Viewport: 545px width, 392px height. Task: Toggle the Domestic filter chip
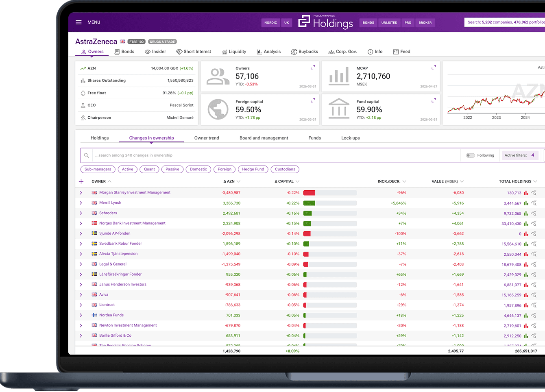[x=198, y=169]
